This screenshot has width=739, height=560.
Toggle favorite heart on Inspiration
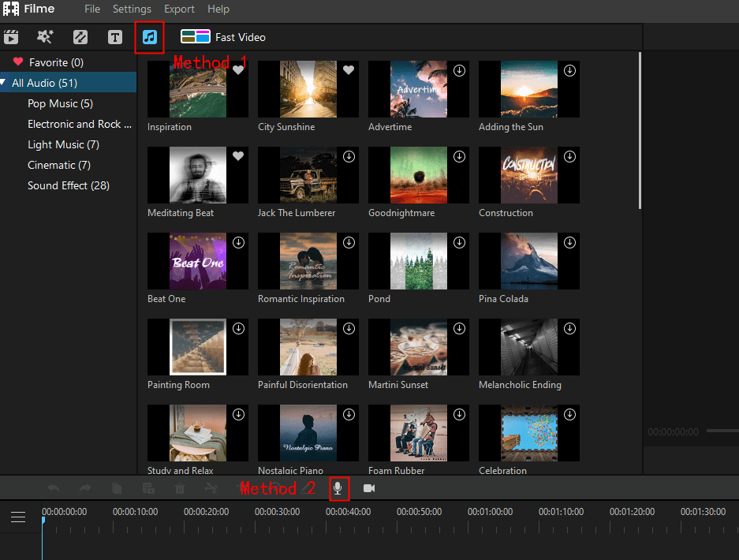pos(238,70)
